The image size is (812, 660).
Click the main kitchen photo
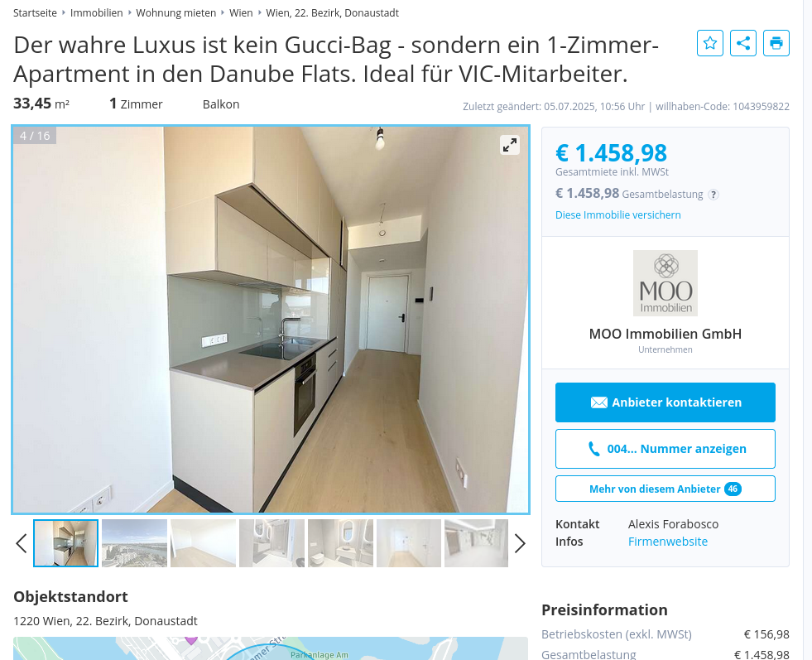[x=271, y=320]
